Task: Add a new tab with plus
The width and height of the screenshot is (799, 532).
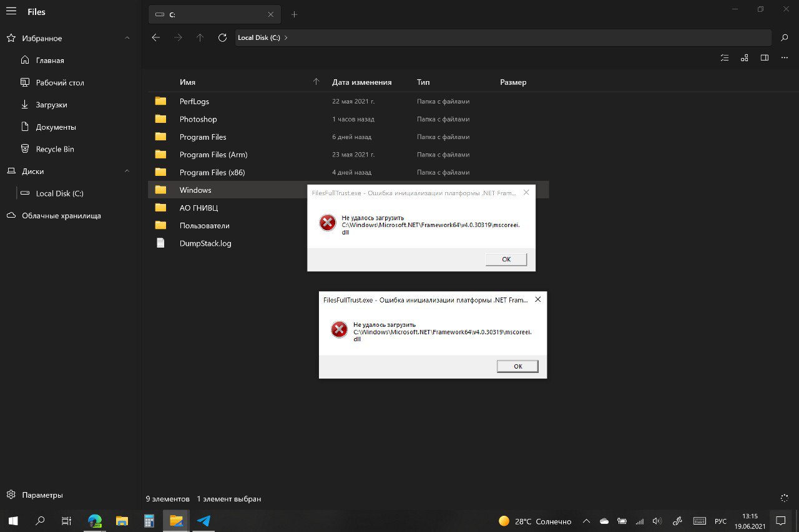Action: tap(295, 14)
